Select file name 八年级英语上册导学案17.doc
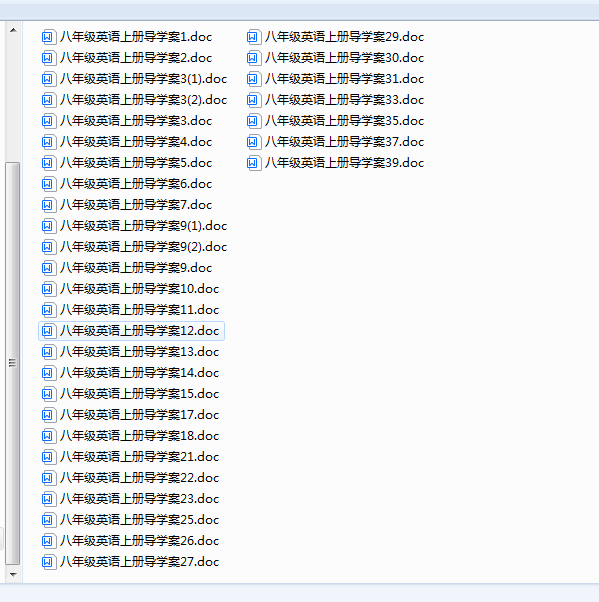Image resolution: width=599 pixels, height=602 pixels. [139, 415]
